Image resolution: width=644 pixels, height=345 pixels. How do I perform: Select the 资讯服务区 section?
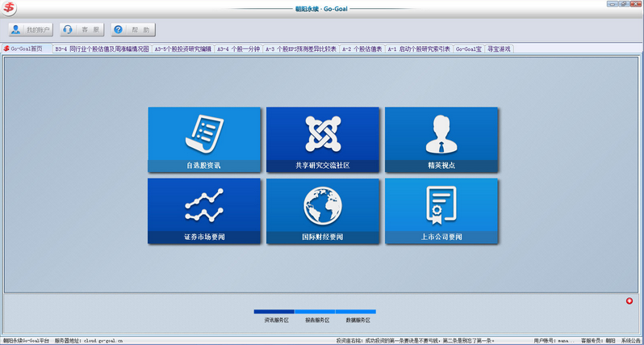tap(274, 320)
